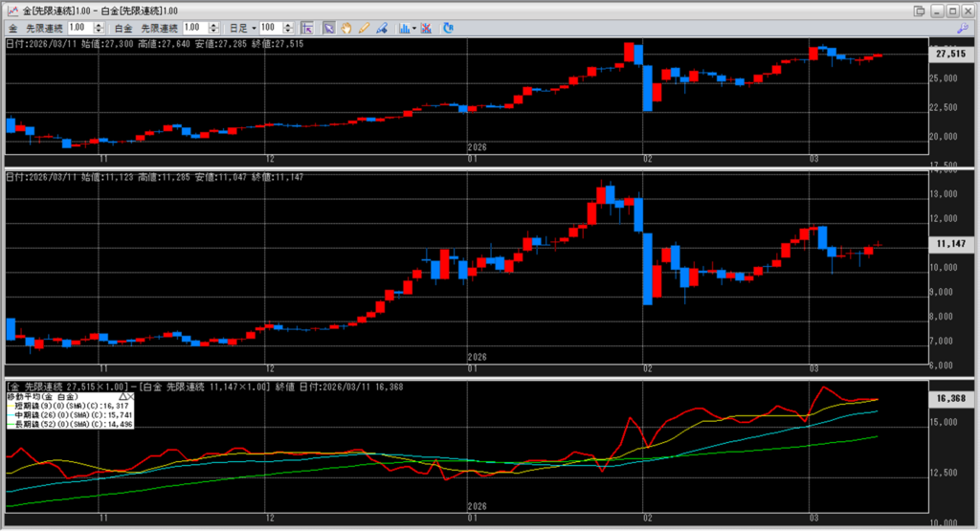980x531 pixels.
Task: Collapse the 移動平均 legend with triangle
Action: (x=120, y=396)
